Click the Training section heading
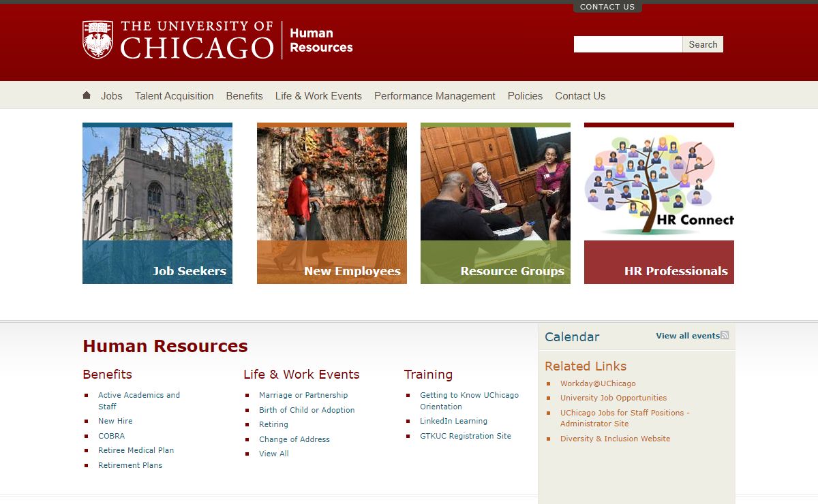The height and width of the screenshot is (504, 818). (428, 375)
